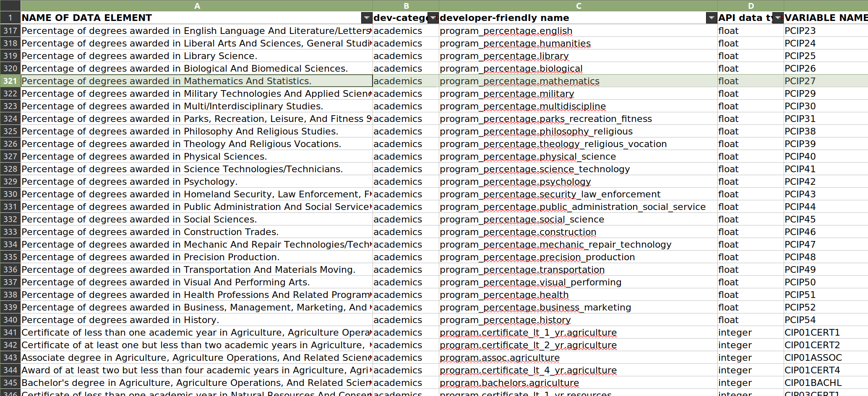
Task: Select row 321 header
Action: coord(10,81)
